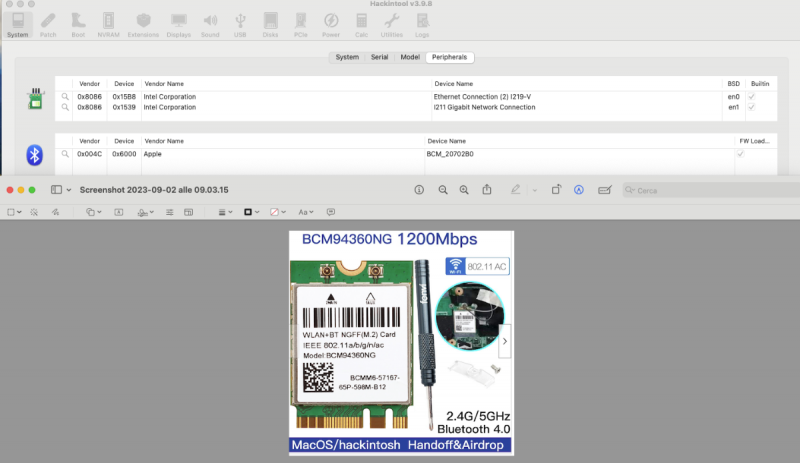800x463 pixels.
Task: Open the Power section in Hackintool
Action: pos(331,25)
